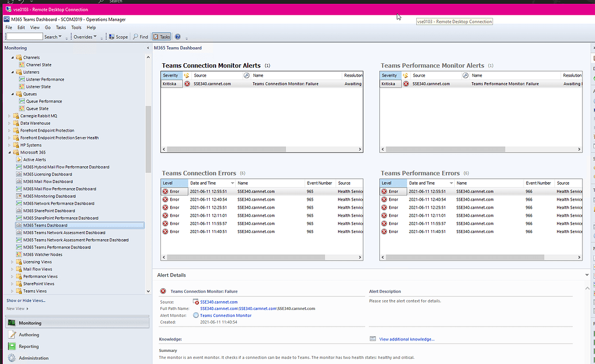The width and height of the screenshot is (595, 364).
Task: Collapse the Alert Details pane with its chevron
Action: point(586,274)
